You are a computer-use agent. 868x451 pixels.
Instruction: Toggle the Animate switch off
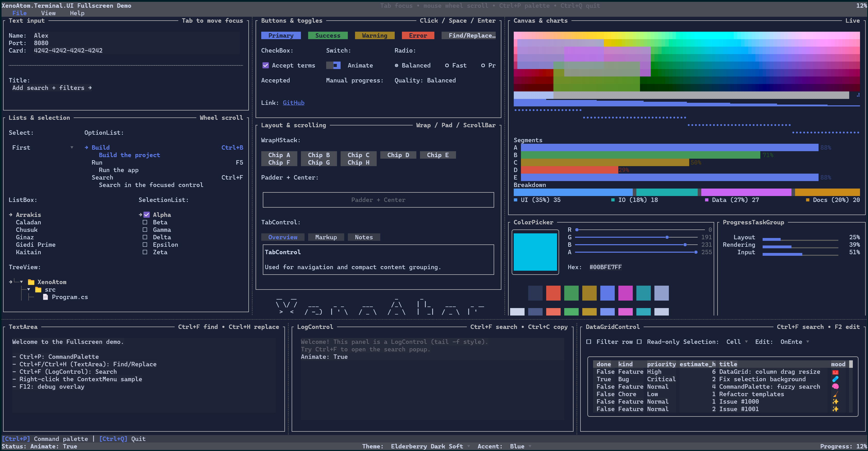point(333,65)
